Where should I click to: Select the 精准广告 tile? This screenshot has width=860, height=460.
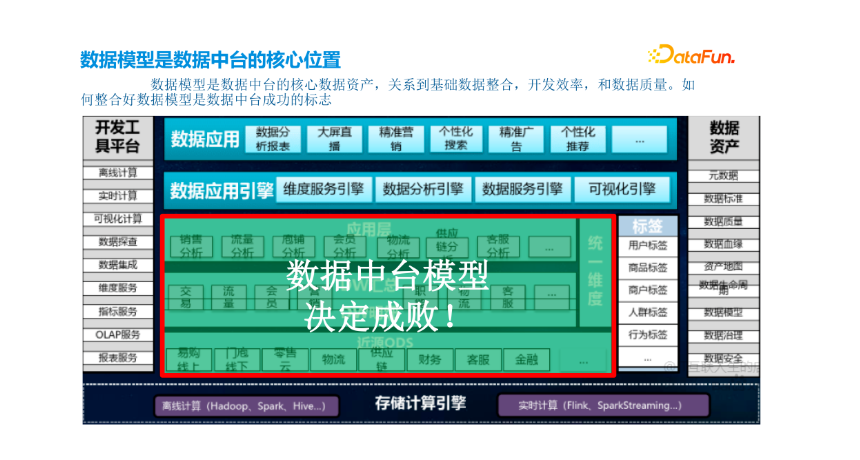tap(516, 139)
